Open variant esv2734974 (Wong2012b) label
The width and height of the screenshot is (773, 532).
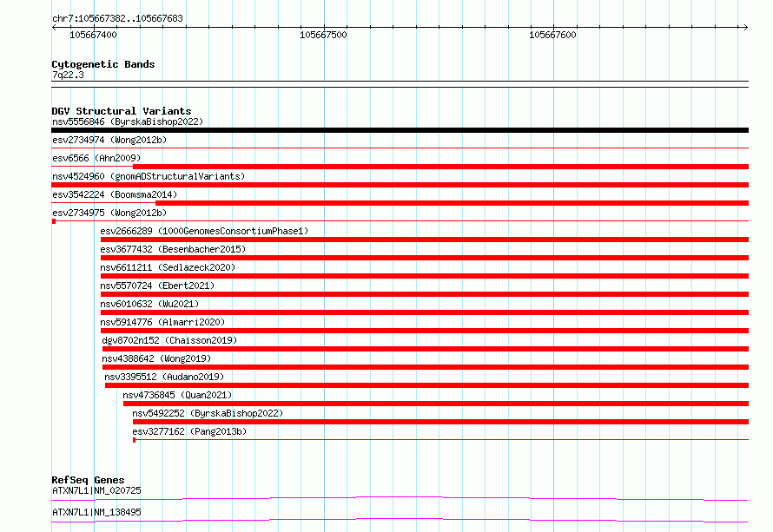tap(109, 140)
